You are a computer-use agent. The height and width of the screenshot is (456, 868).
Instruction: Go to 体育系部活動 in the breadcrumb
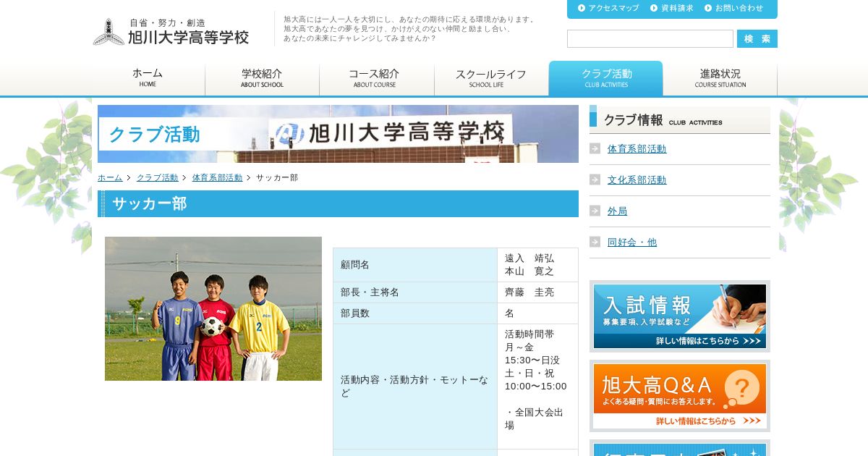click(217, 177)
